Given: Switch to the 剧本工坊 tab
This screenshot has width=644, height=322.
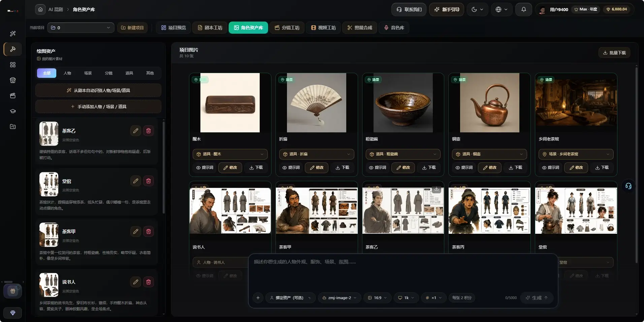Looking at the screenshot, I should click(x=210, y=28).
